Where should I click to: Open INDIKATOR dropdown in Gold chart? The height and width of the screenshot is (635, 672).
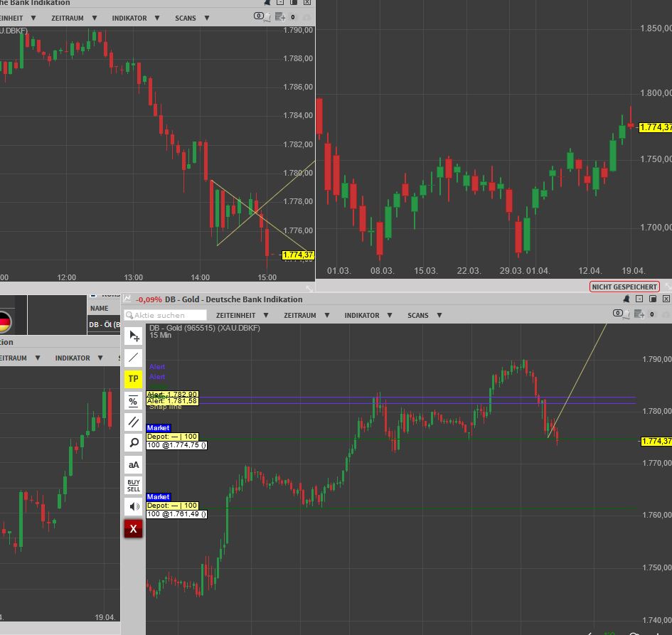click(x=368, y=315)
